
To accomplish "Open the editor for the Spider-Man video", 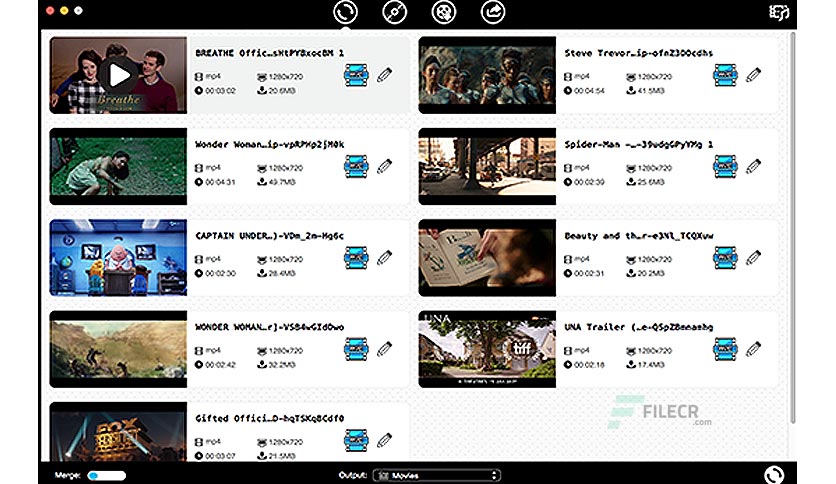I will (753, 166).
